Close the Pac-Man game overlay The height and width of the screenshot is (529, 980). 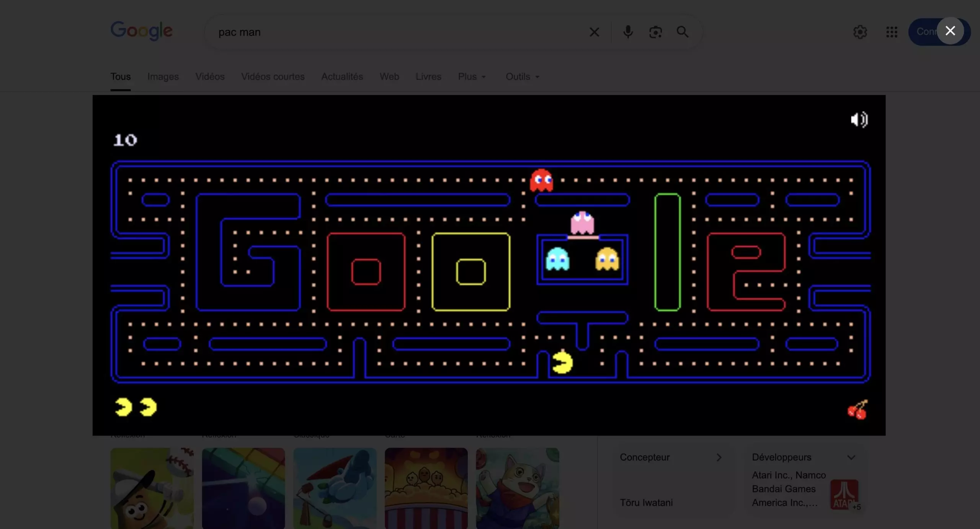(950, 31)
